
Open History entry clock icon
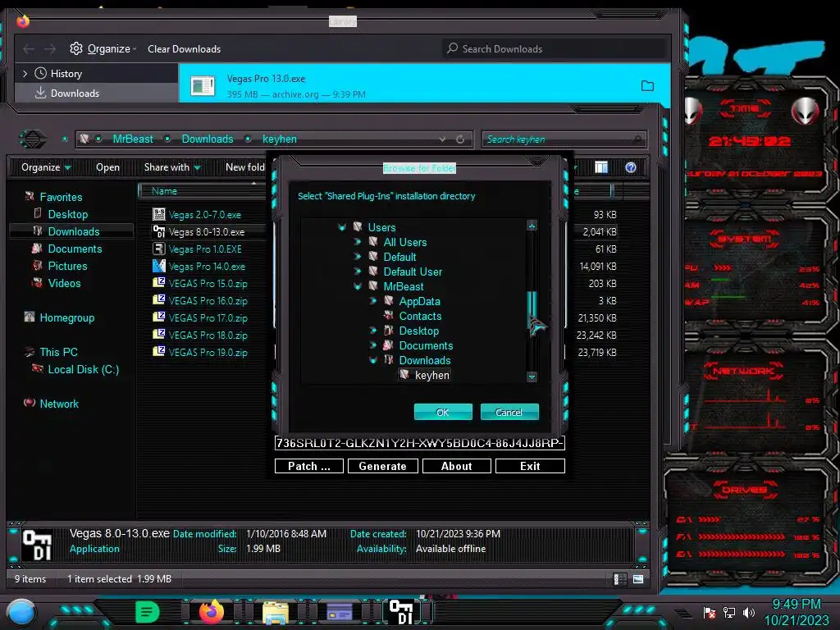tap(41, 73)
